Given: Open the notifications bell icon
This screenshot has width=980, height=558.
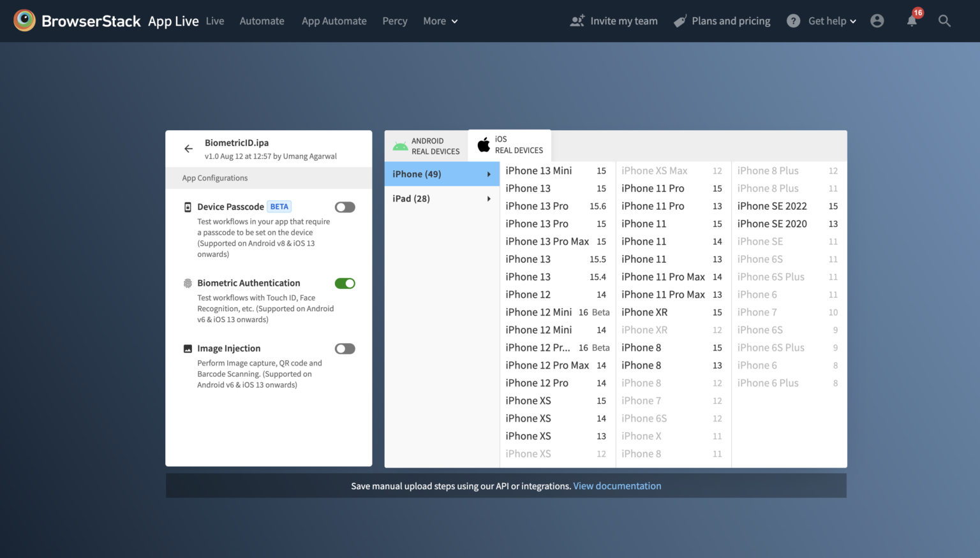Looking at the screenshot, I should coord(912,21).
